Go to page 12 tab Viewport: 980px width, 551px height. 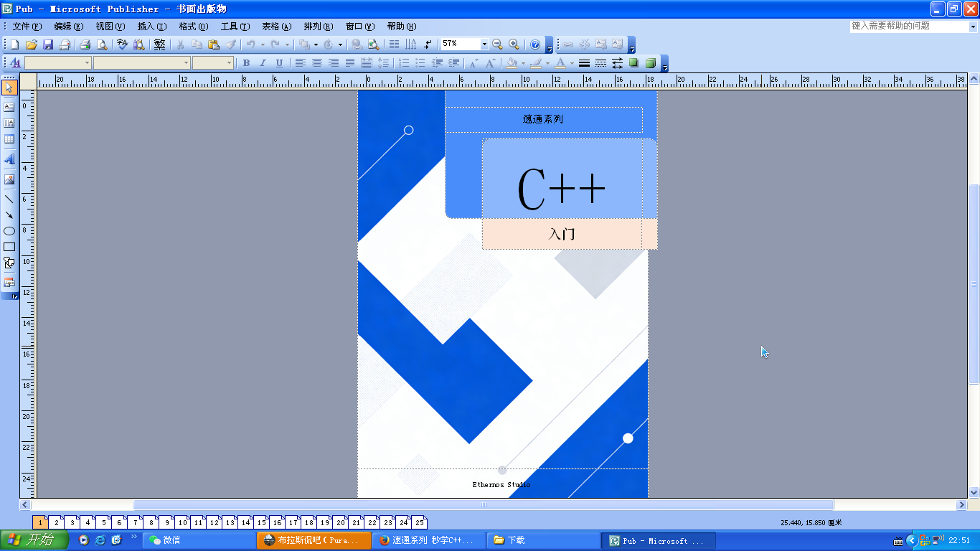(214, 523)
